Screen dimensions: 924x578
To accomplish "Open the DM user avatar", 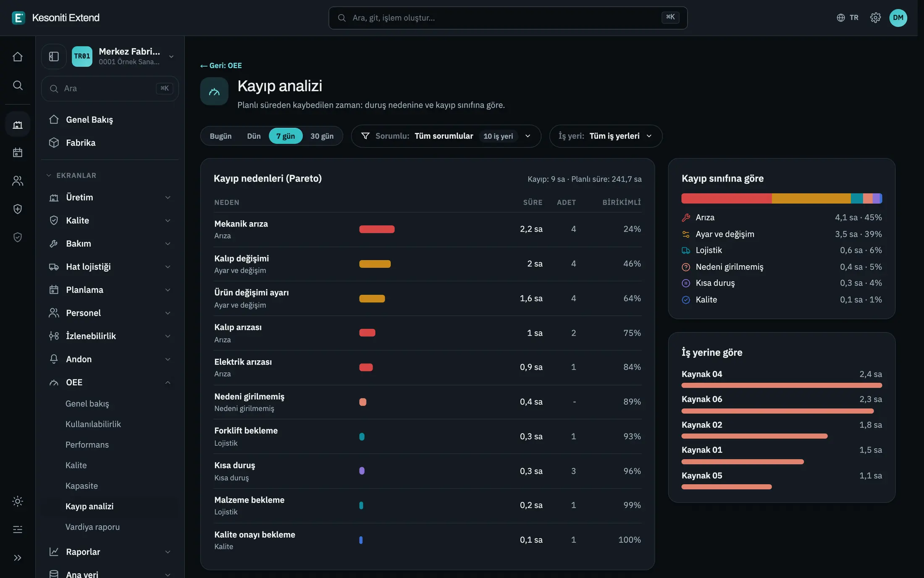I will tap(898, 18).
